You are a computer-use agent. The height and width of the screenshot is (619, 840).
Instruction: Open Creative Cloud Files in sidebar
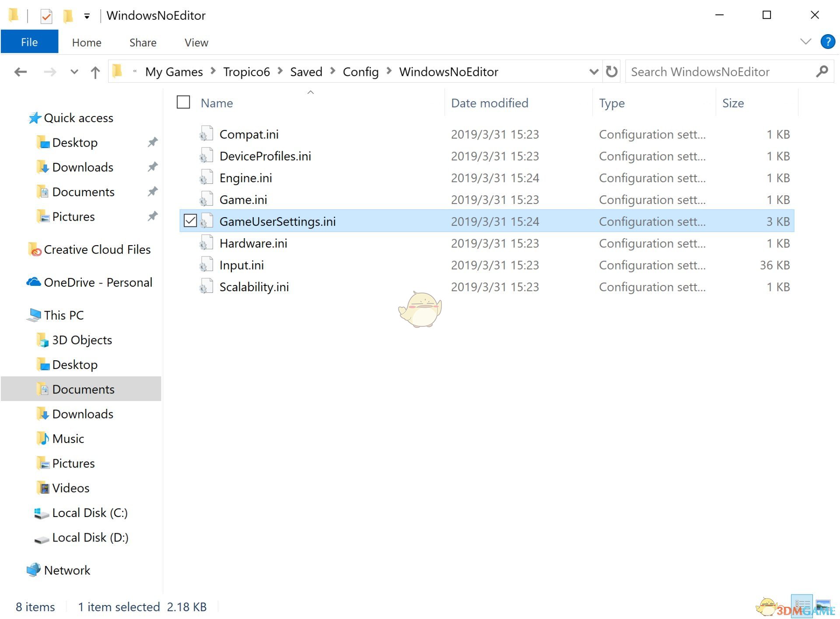click(97, 250)
